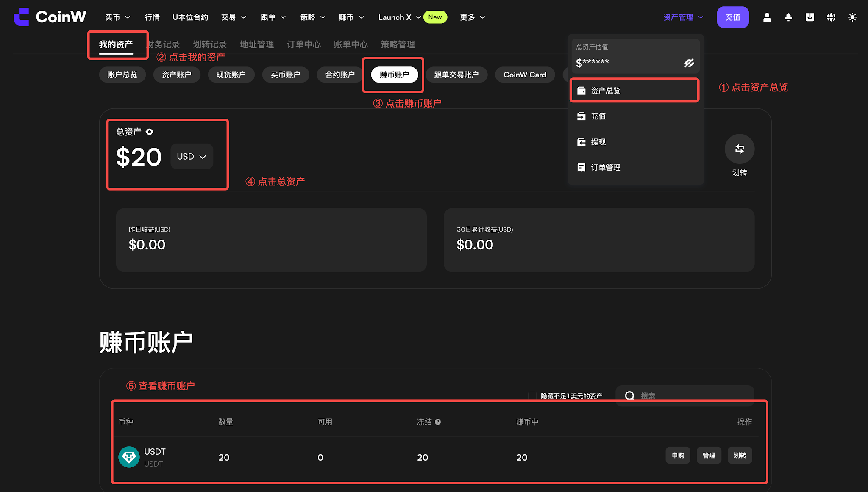Click the 赚币中 column header
This screenshot has height=492, width=868.
(x=527, y=422)
